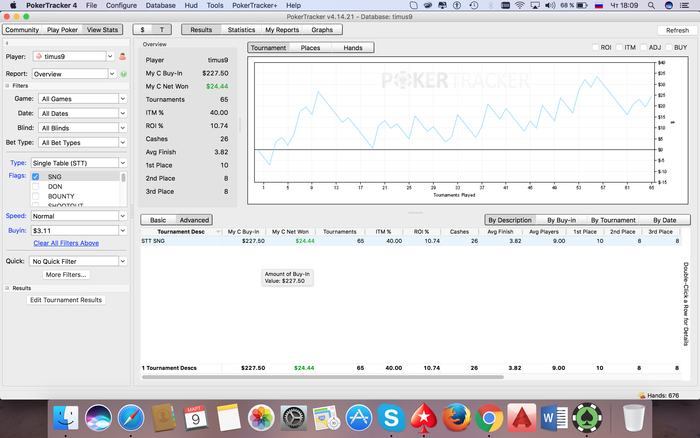
Task: Open Finder from the dock
Action: click(66, 418)
